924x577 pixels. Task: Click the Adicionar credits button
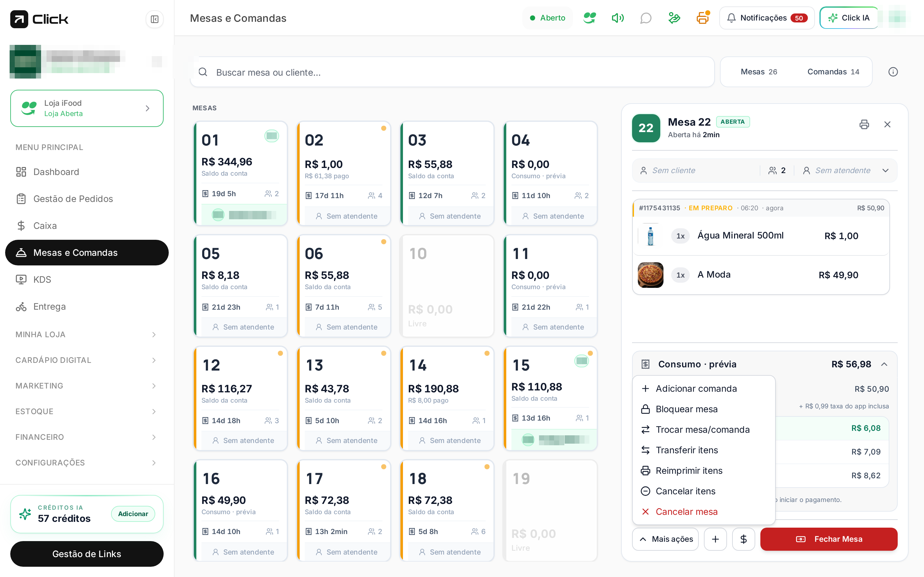(x=133, y=514)
